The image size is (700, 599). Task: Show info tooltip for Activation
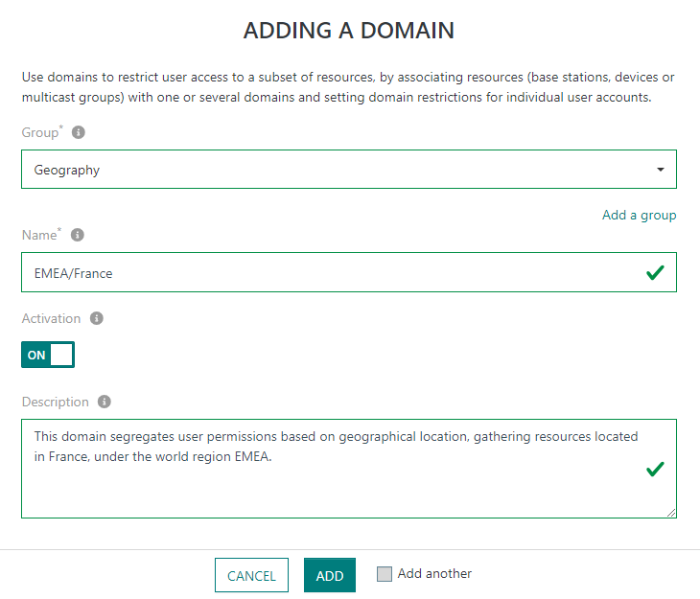pos(97,318)
